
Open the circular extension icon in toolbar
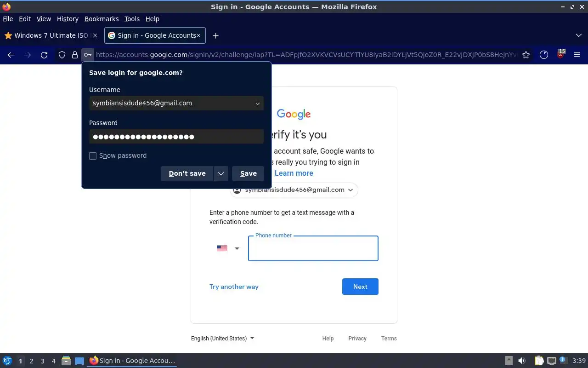click(544, 55)
